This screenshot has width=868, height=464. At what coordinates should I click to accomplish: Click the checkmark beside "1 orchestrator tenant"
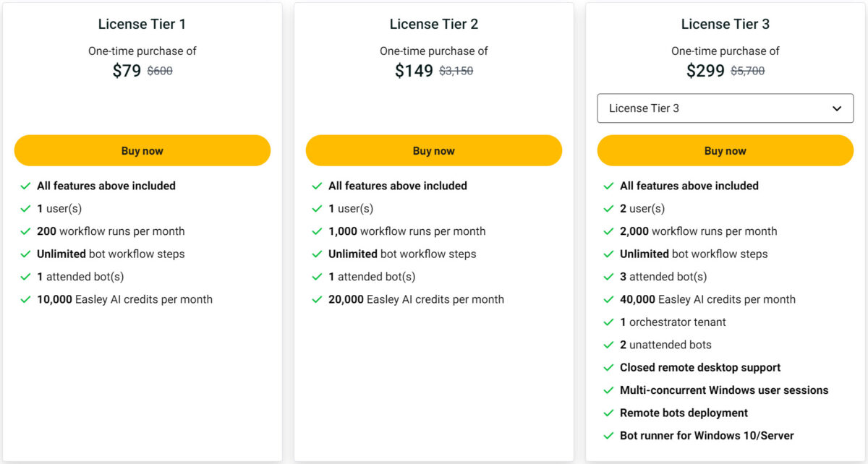(x=608, y=322)
